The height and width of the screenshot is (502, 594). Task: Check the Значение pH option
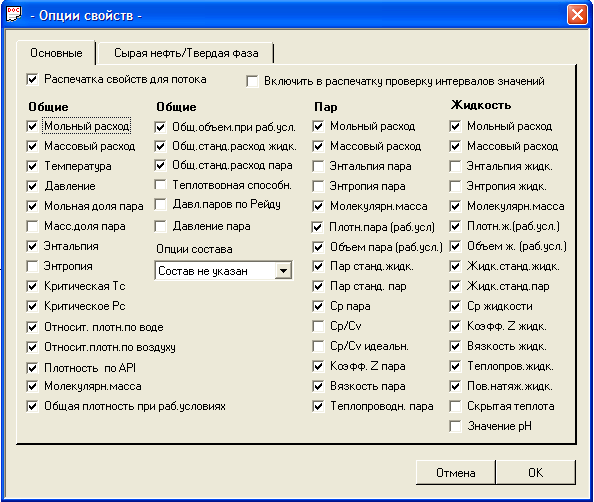tap(455, 426)
